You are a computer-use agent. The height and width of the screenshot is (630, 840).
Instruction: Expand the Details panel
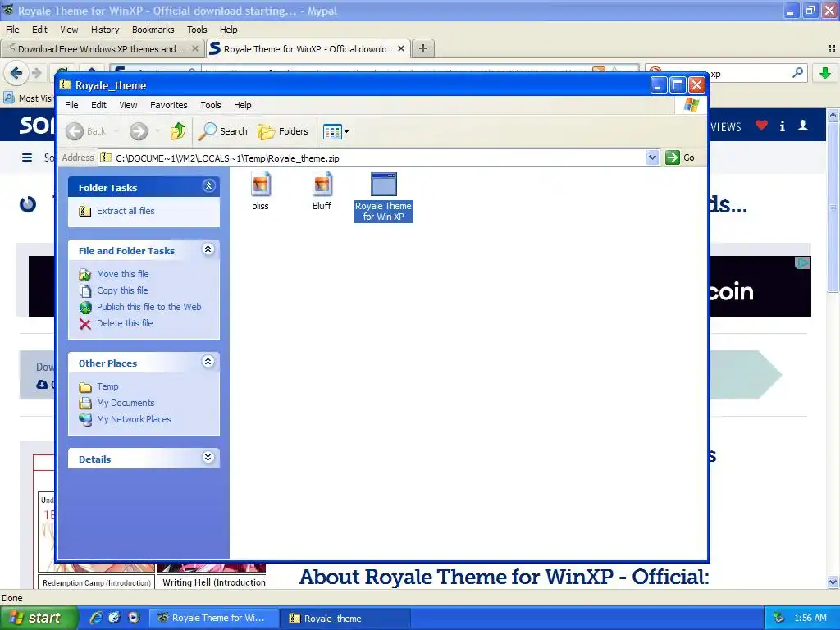point(208,458)
